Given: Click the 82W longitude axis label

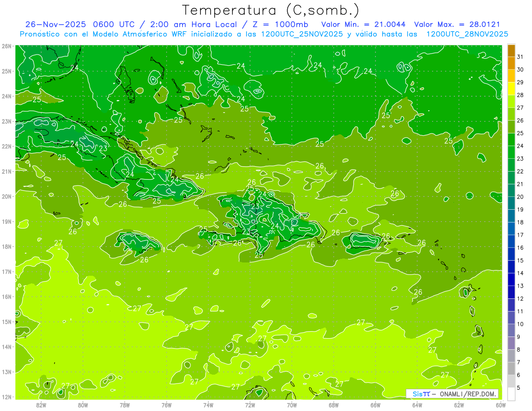Looking at the screenshot, I should coord(41,404).
